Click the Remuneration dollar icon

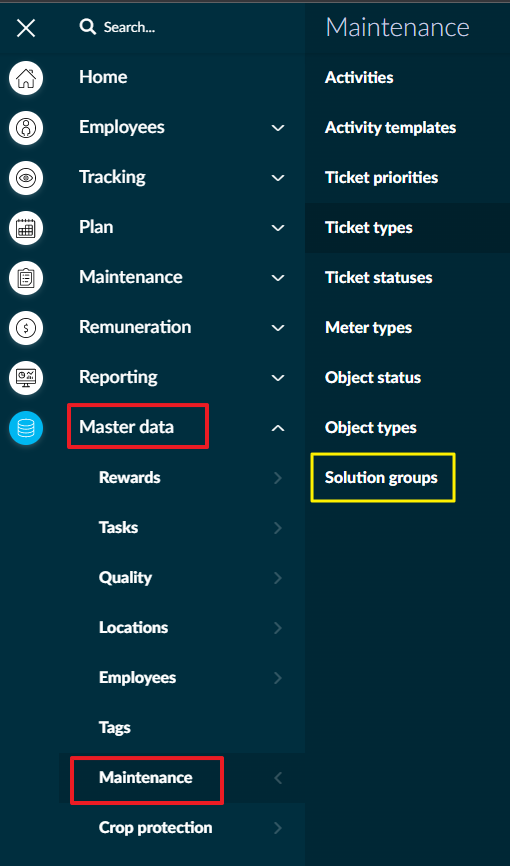(26, 328)
